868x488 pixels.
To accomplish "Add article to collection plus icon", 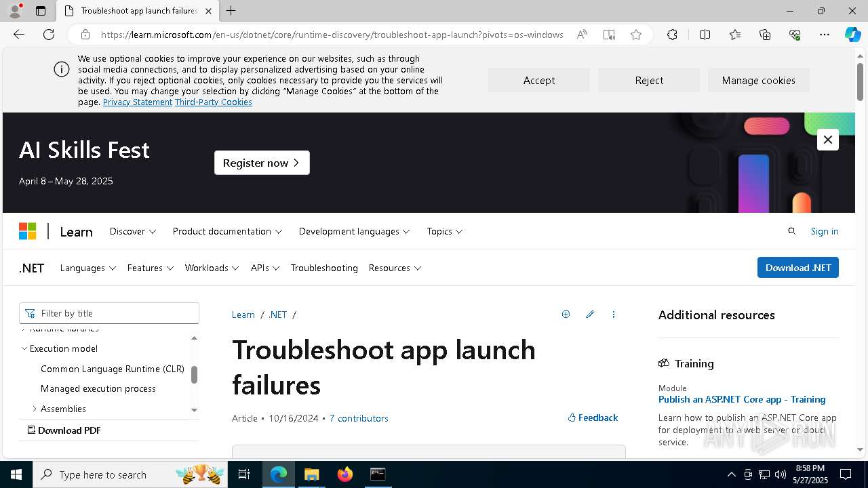I will click(566, 314).
